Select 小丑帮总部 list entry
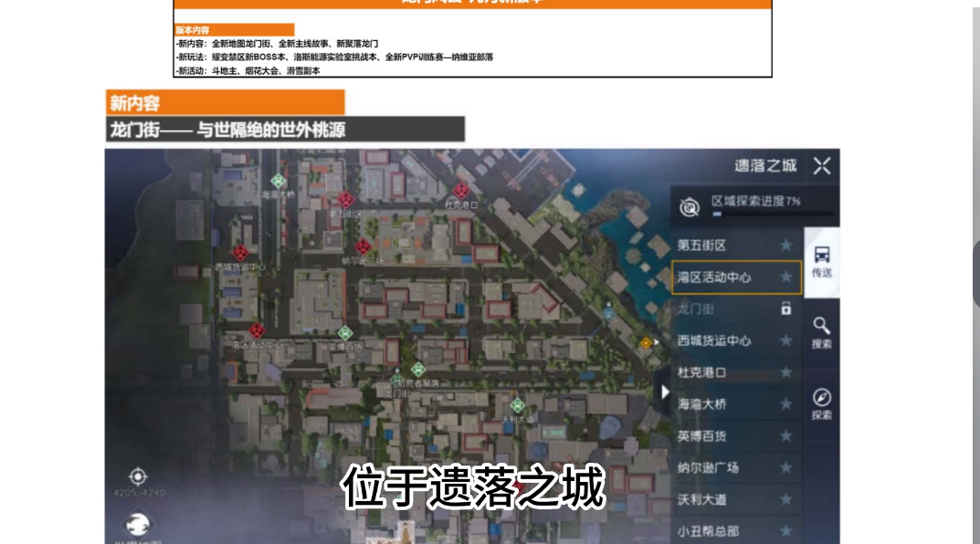This screenshot has height=544, width=980. coord(736,531)
